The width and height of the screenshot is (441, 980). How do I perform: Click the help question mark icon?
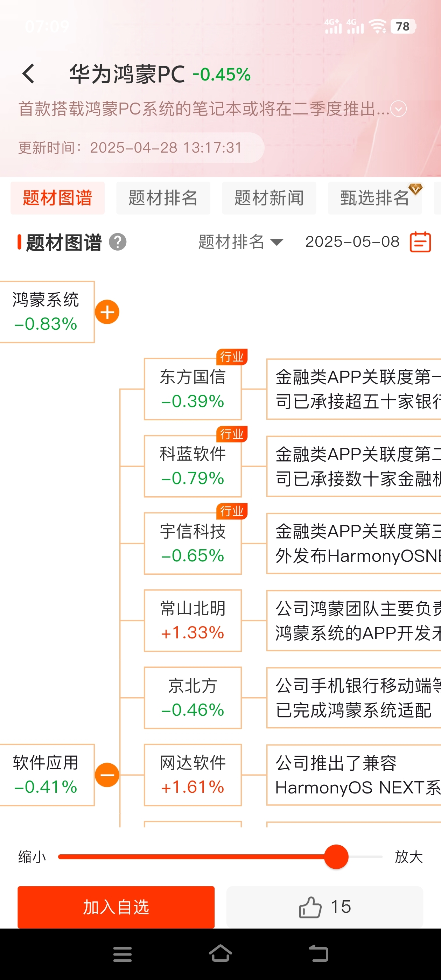pos(118,242)
